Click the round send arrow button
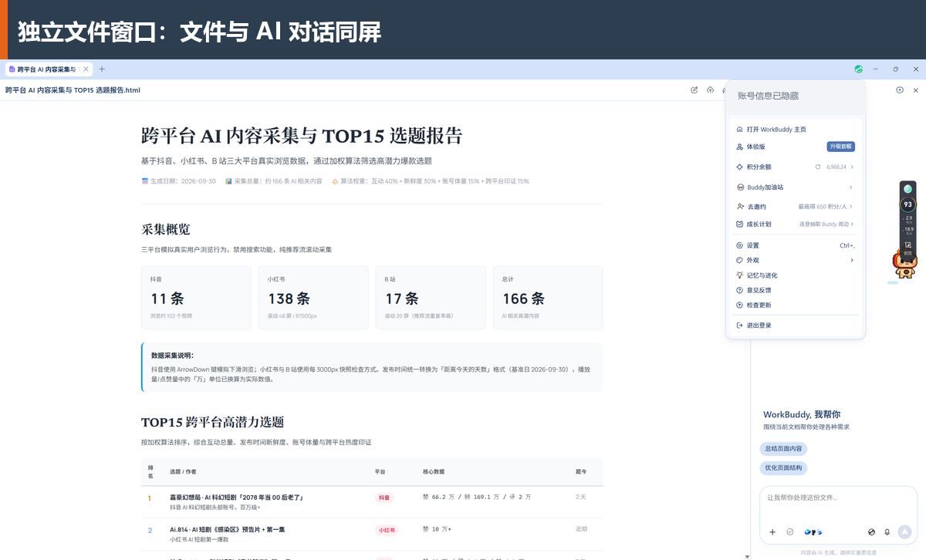 905,532
